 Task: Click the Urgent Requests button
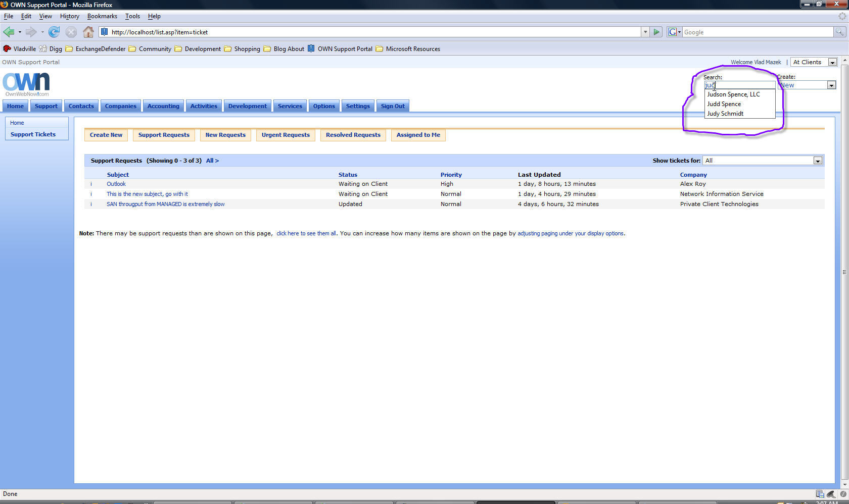(286, 135)
